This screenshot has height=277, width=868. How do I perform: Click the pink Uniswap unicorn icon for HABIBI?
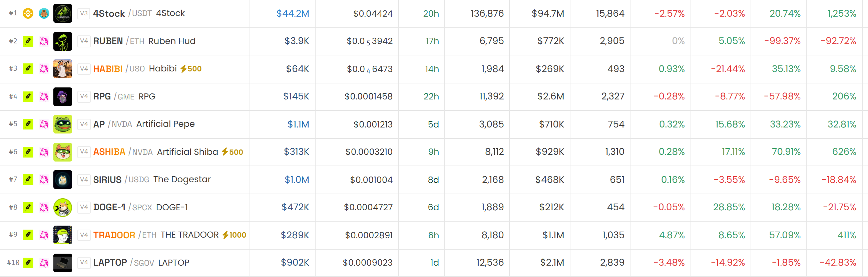coord(44,69)
